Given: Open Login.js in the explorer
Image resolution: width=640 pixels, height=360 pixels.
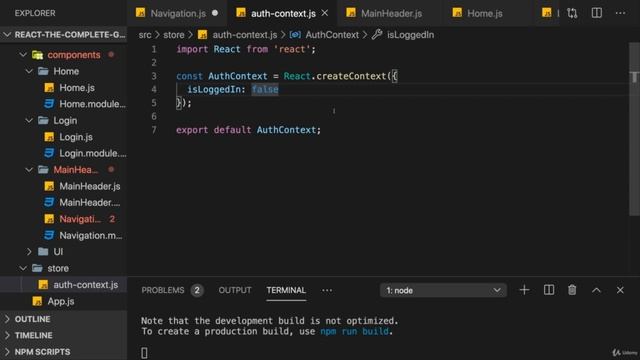Looking at the screenshot, I should coord(76,137).
